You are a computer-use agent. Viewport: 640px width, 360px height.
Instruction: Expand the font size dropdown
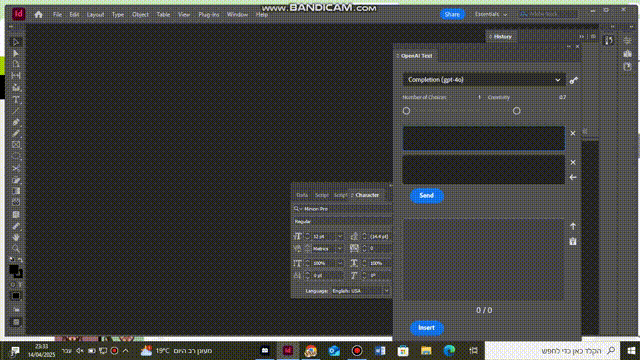pos(340,236)
